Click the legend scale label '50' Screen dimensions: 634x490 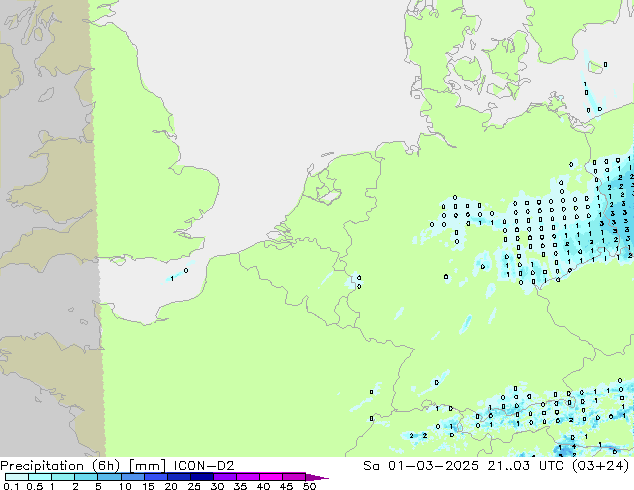pyautogui.click(x=309, y=486)
